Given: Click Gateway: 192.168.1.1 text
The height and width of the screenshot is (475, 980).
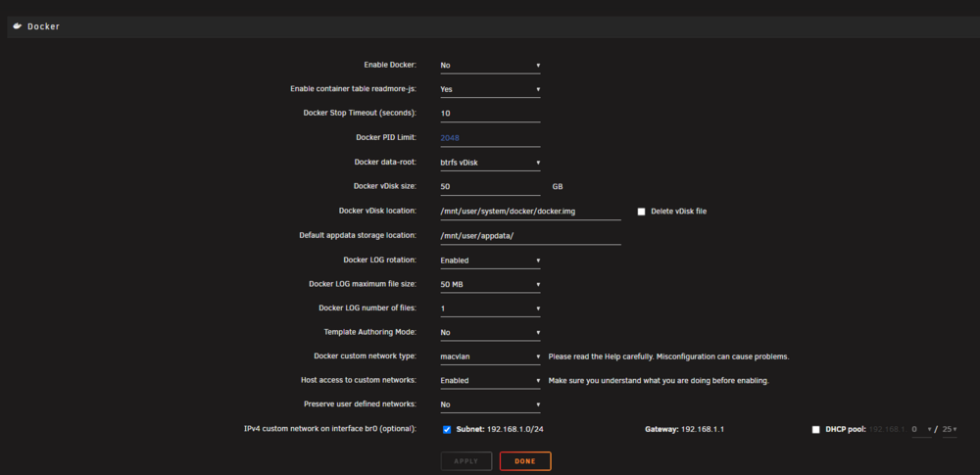Looking at the screenshot, I should (x=684, y=430).
